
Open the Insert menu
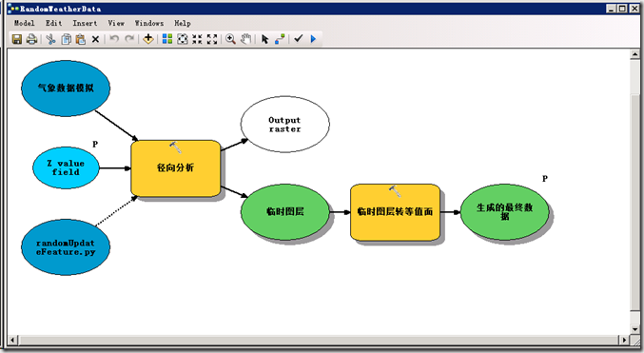coord(85,23)
